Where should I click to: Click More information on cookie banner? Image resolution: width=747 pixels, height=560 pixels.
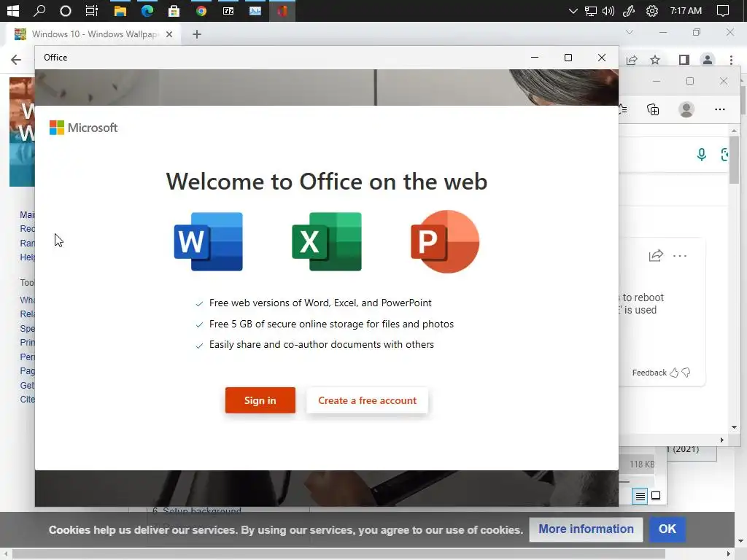click(x=586, y=529)
